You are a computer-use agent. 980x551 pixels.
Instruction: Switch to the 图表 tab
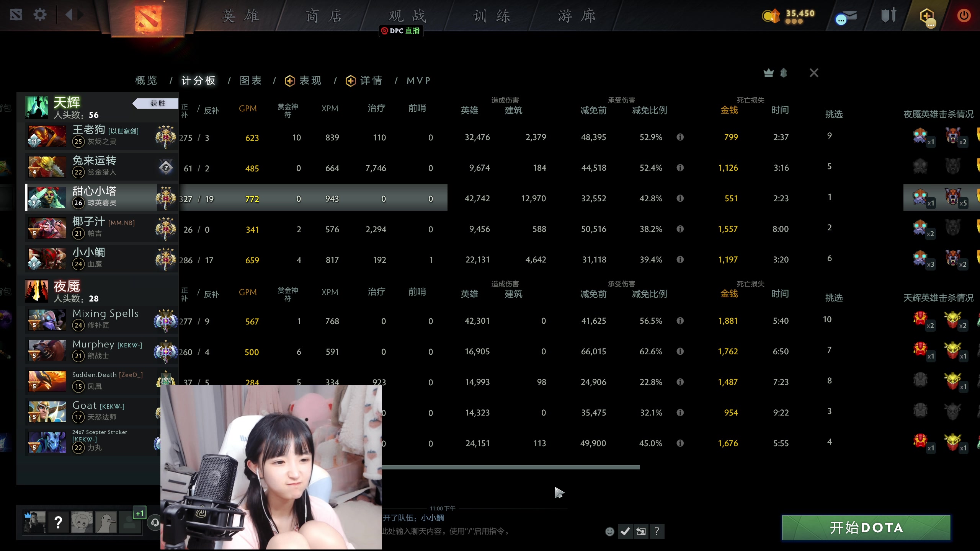[251, 80]
